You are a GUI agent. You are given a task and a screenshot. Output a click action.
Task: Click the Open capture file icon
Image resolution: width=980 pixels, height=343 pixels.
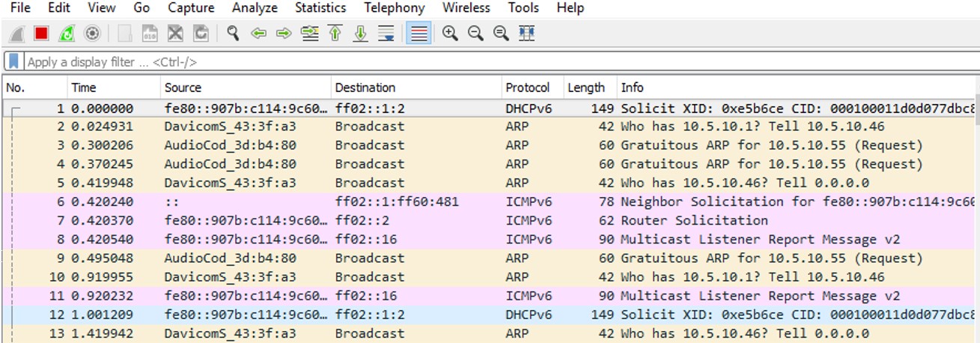[x=124, y=34]
